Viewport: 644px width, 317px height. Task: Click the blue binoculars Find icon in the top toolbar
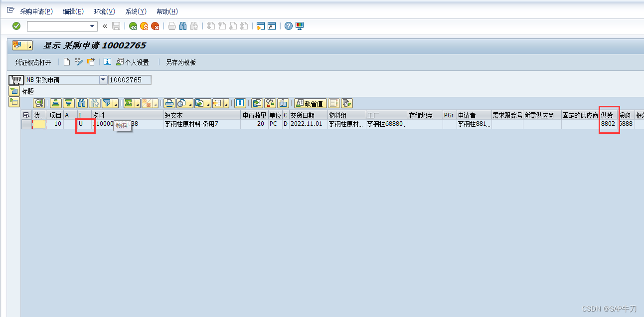pos(183,26)
